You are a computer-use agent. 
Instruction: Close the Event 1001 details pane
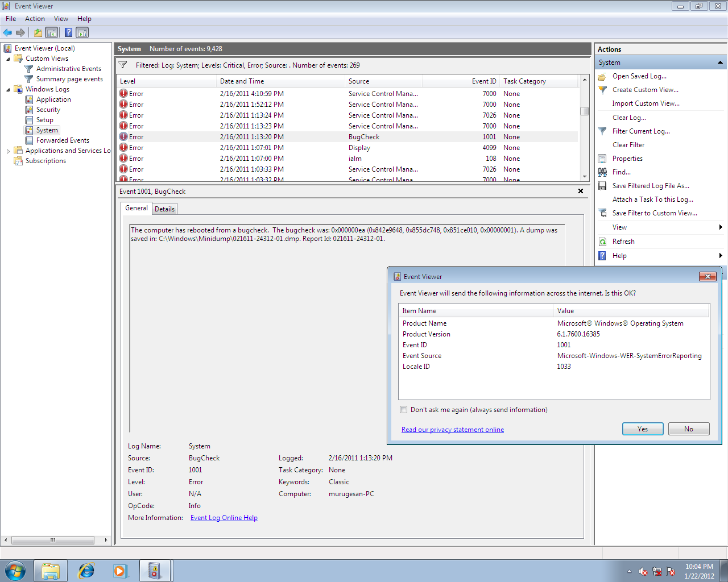[x=581, y=191]
